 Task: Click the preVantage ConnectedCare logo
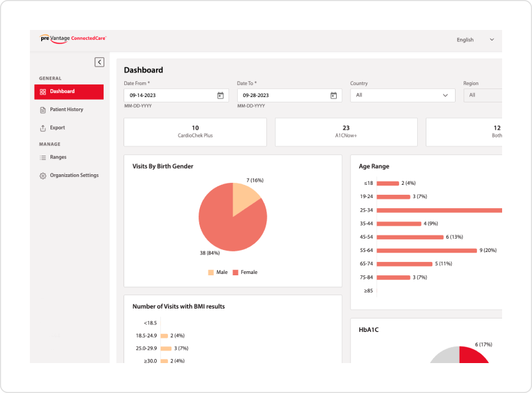tap(74, 39)
